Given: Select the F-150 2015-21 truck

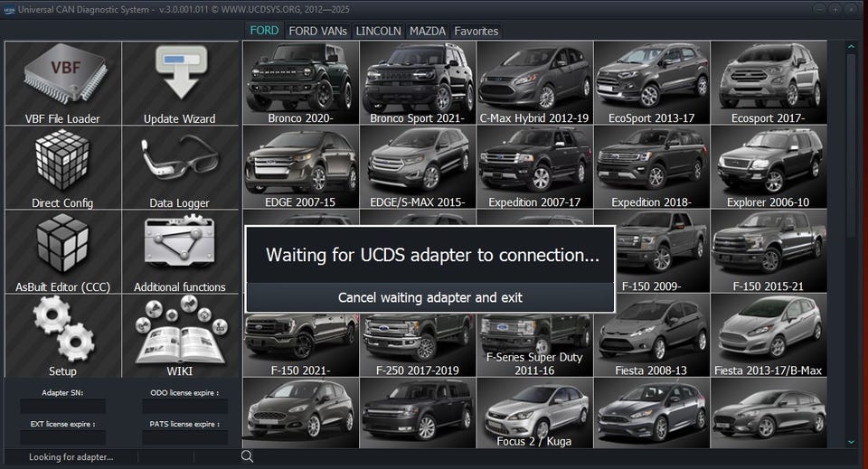Looking at the screenshot, I should coord(769,251).
